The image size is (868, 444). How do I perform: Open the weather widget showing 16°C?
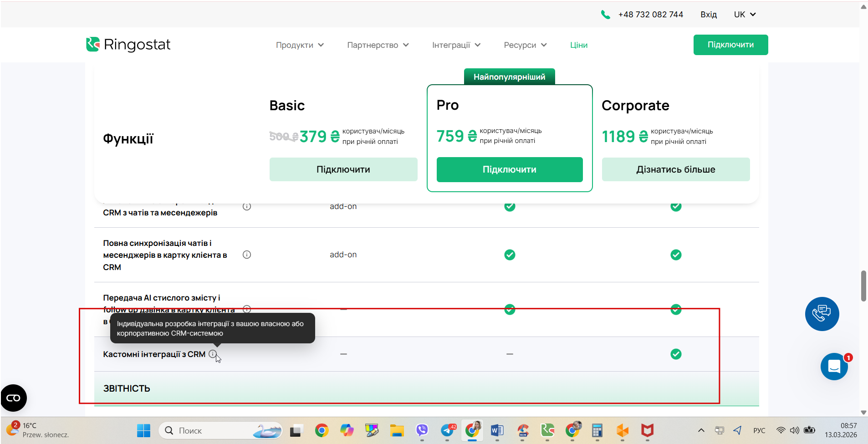[x=38, y=430]
